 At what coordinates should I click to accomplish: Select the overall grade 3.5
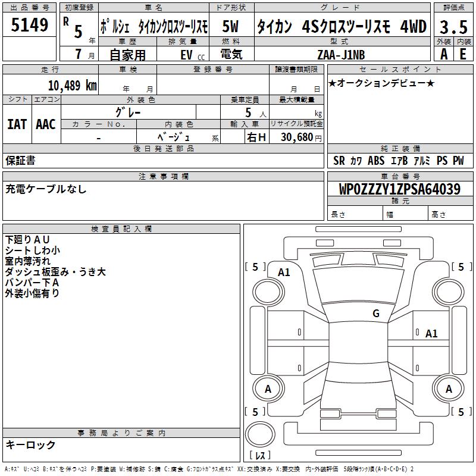[x=453, y=27]
